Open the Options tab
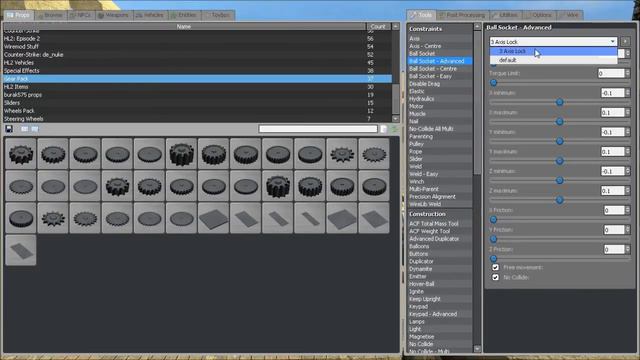Image resolution: width=640 pixels, height=360 pixels. (539, 15)
